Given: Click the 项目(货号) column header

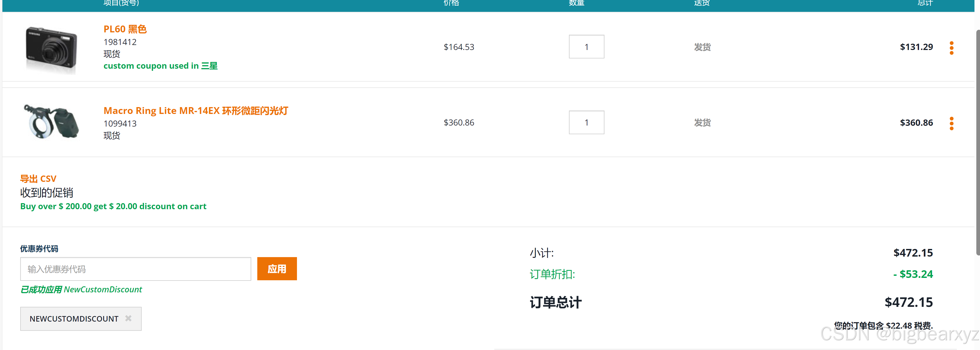Looking at the screenshot, I should 121,3.
